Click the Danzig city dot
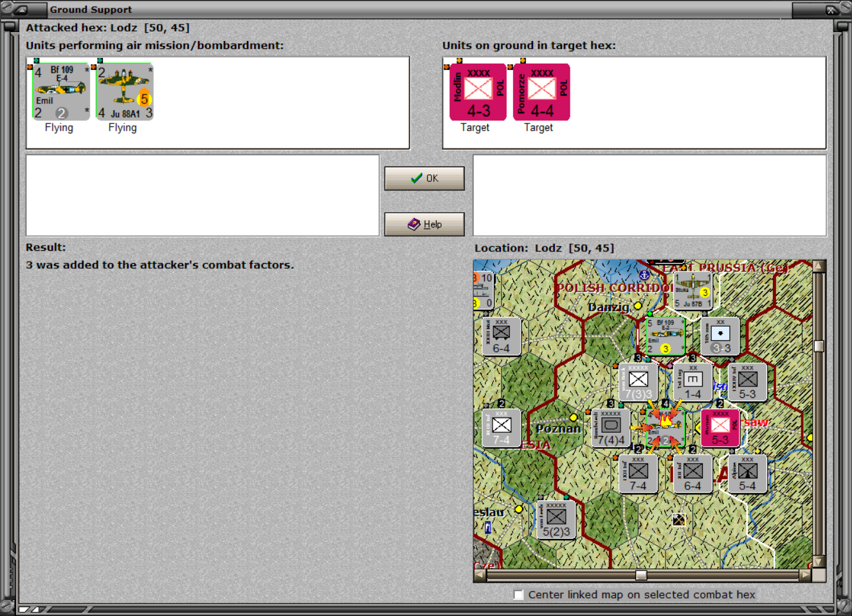 pos(638,306)
